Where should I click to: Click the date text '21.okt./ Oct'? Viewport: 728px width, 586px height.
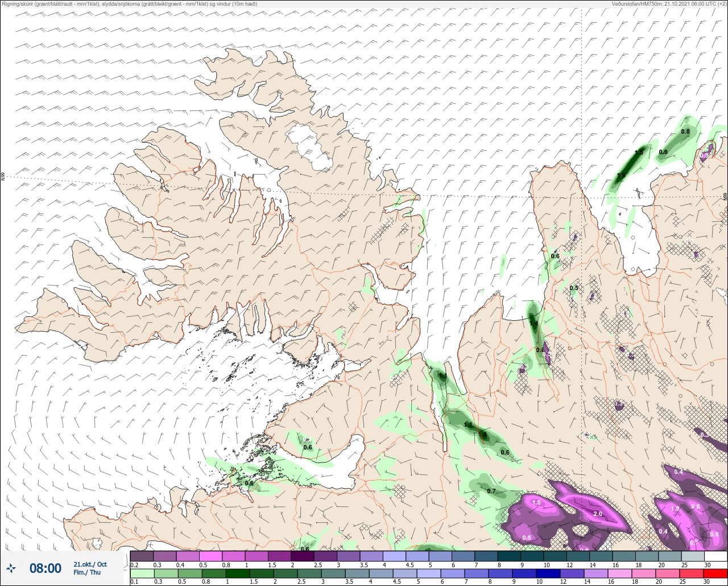(x=90, y=564)
